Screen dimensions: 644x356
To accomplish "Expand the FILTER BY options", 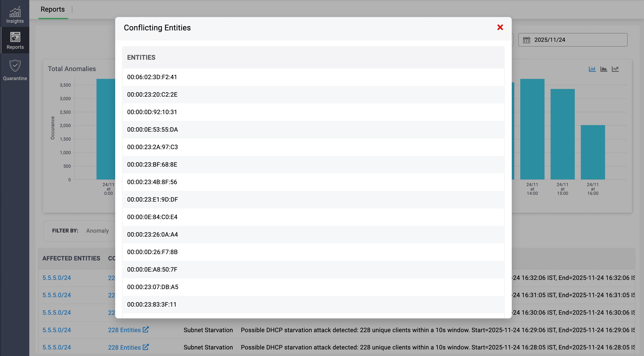I will click(x=65, y=230).
